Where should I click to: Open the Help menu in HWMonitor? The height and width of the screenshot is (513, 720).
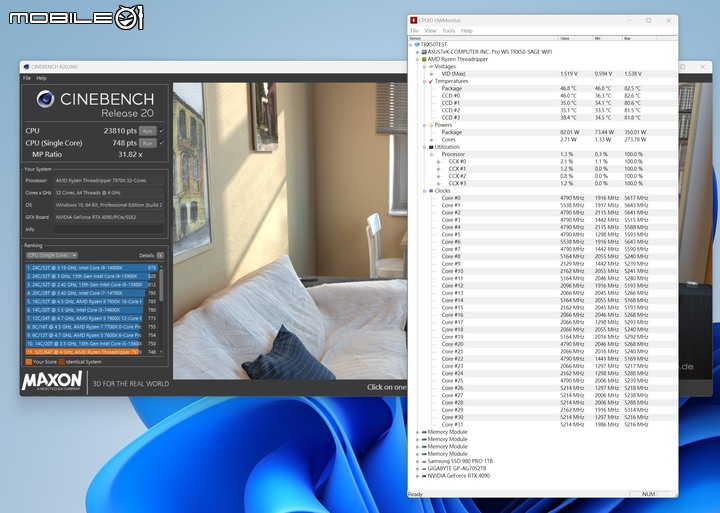click(x=467, y=31)
